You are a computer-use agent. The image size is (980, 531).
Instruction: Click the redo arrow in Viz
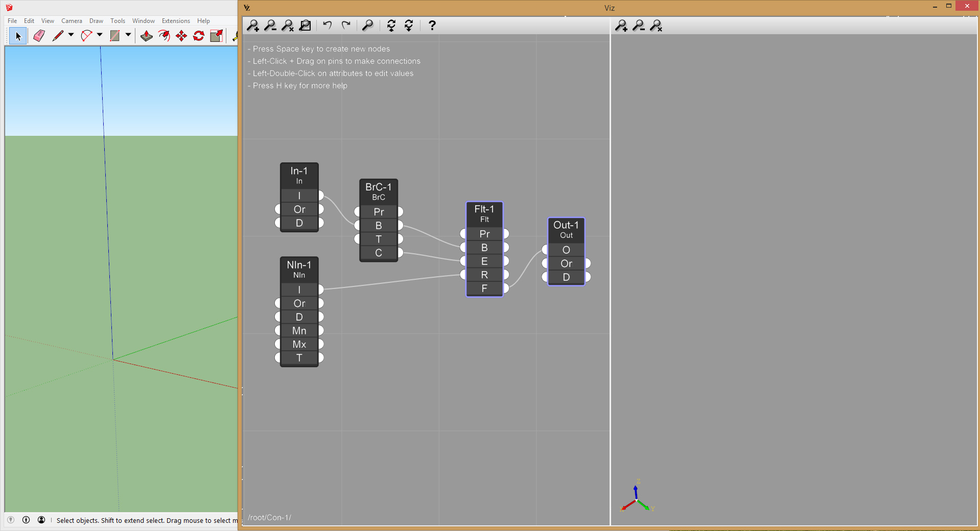346,25
